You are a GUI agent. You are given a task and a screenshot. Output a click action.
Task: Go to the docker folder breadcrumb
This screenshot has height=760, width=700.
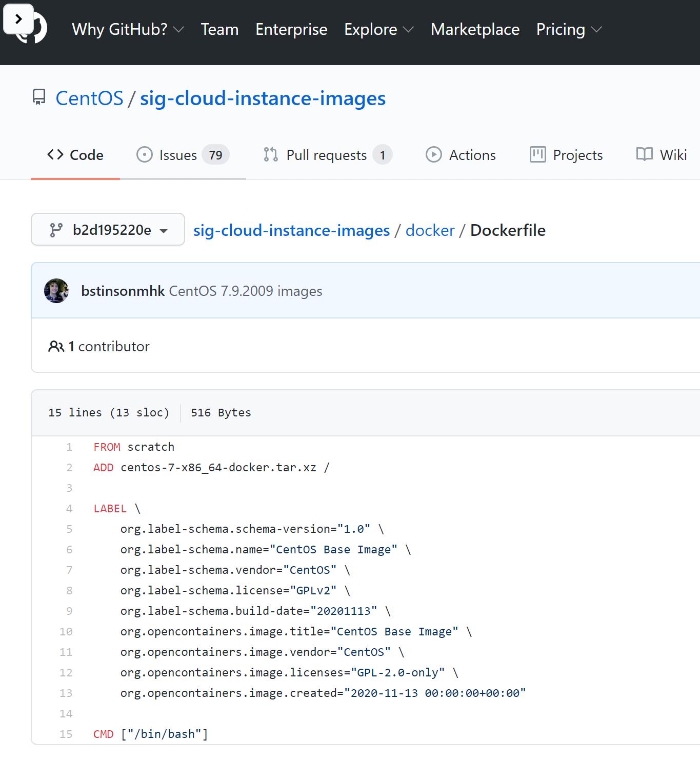[x=430, y=230]
